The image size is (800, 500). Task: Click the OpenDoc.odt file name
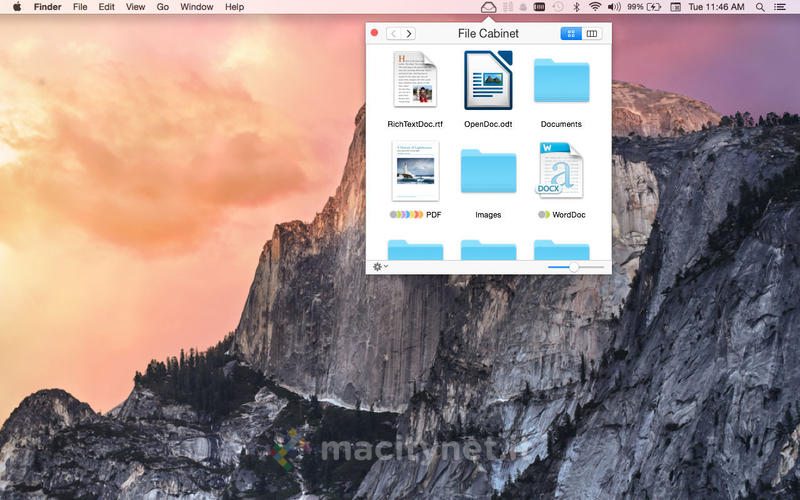(488, 124)
